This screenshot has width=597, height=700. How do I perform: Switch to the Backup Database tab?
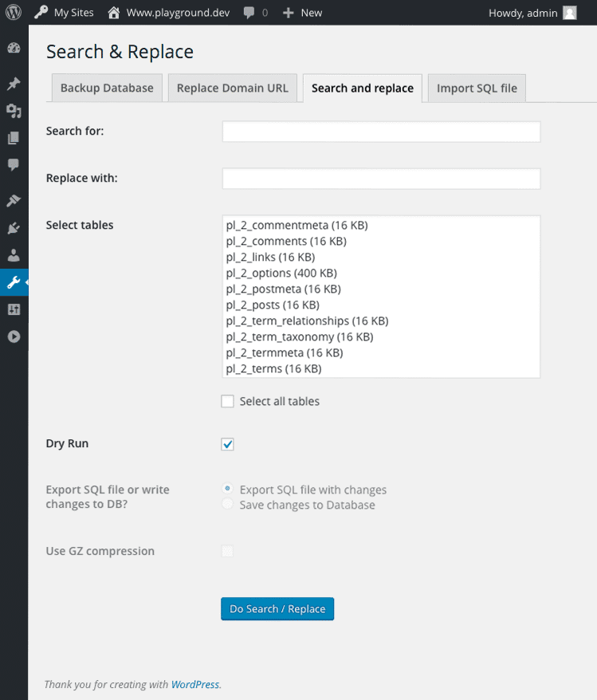[x=106, y=88]
